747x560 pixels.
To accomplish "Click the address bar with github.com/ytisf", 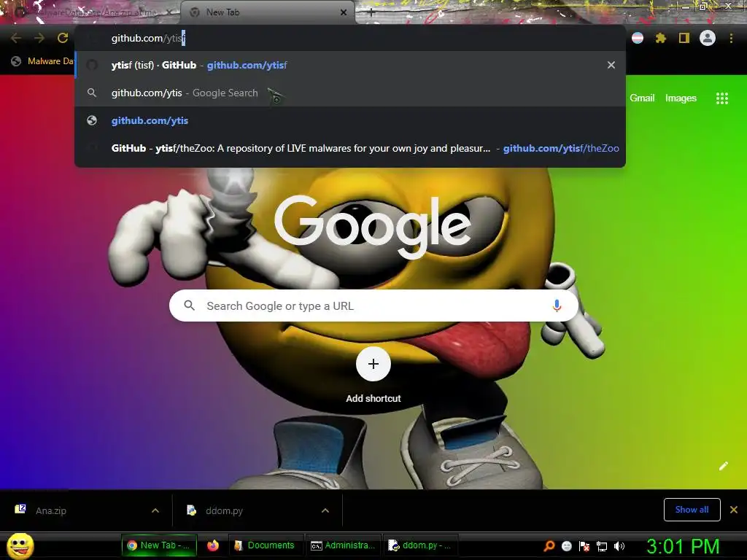I will [x=350, y=38].
